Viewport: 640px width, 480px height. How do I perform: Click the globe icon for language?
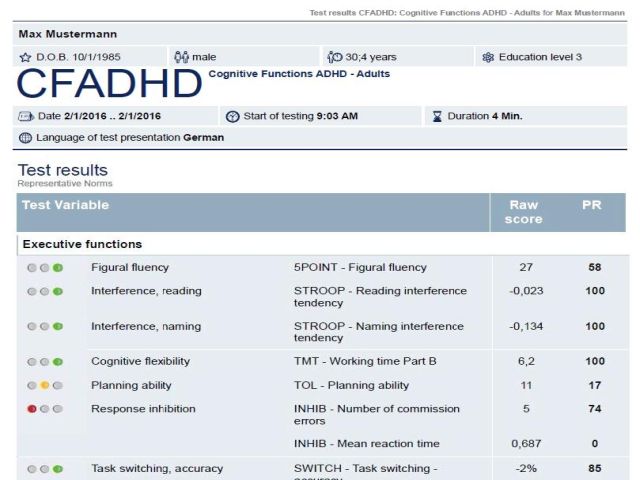(25, 138)
